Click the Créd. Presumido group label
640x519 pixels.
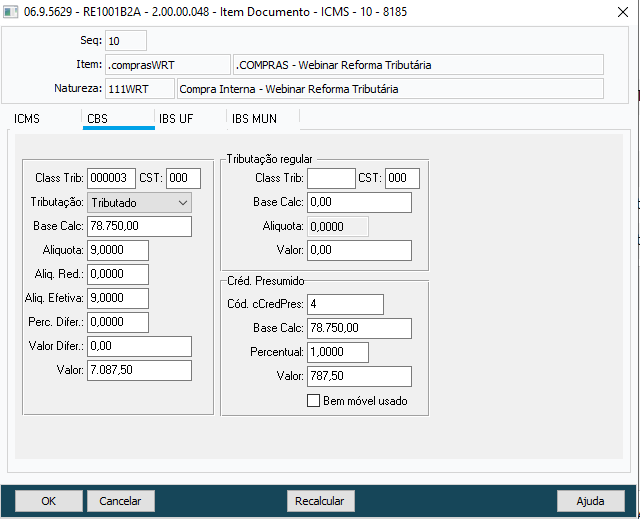[x=266, y=281]
